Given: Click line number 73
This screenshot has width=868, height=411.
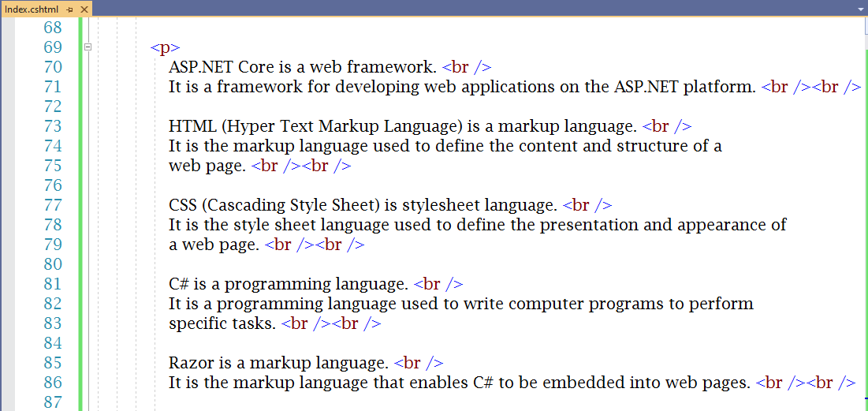Looking at the screenshot, I should (x=53, y=126).
